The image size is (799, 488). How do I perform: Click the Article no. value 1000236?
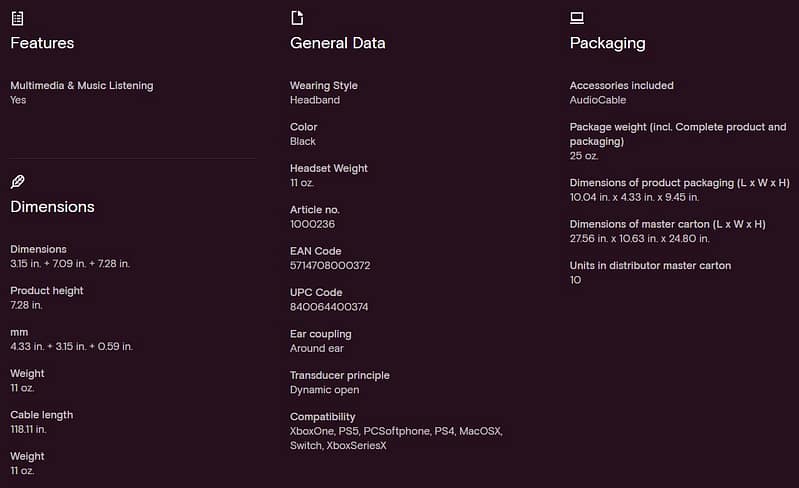[312, 224]
